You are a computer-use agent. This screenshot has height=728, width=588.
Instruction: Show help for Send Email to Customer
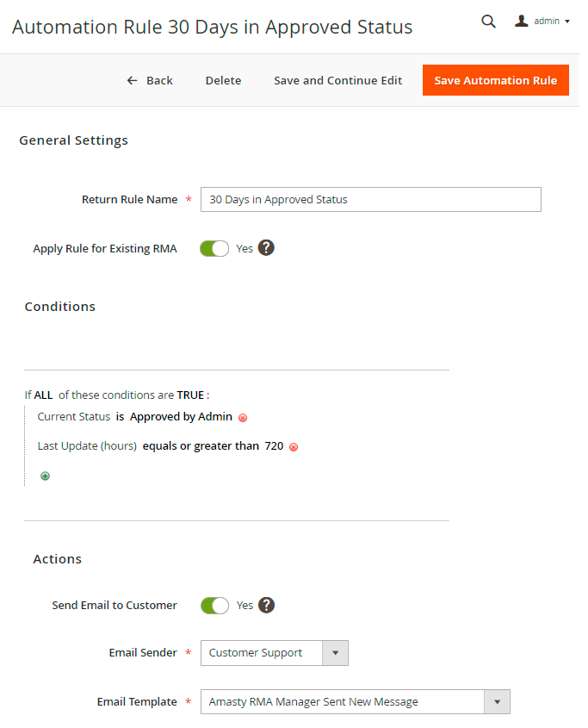pyautogui.click(x=266, y=605)
